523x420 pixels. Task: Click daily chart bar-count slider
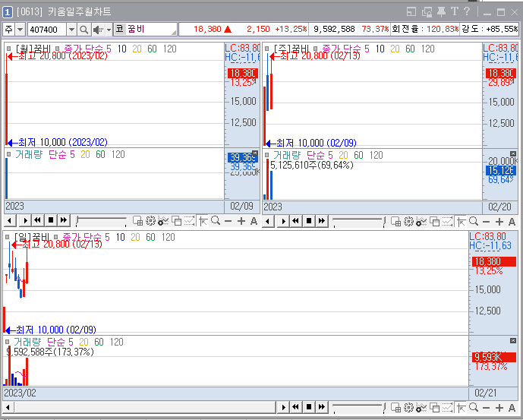coord(359,407)
